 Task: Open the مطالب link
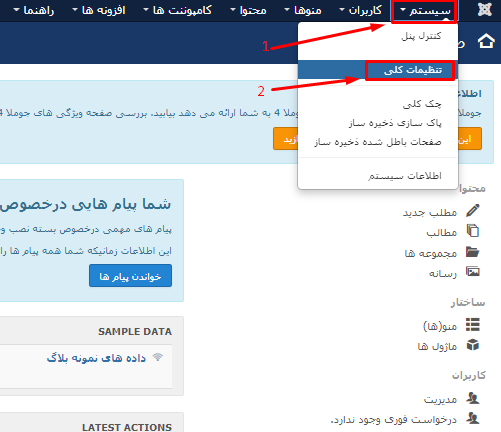442,232
